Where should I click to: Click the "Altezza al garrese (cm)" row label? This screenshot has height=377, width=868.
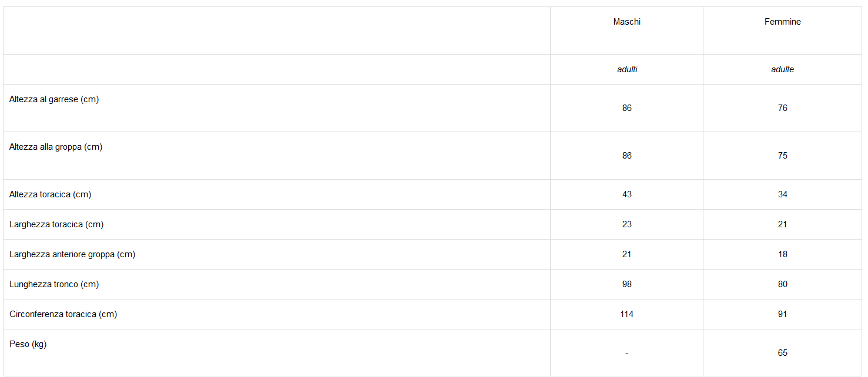tap(54, 99)
